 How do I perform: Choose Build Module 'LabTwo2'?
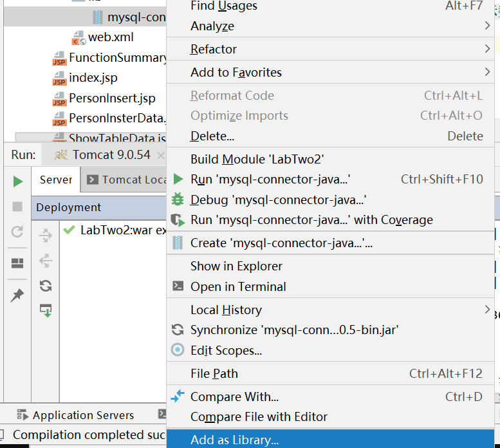(330, 159)
